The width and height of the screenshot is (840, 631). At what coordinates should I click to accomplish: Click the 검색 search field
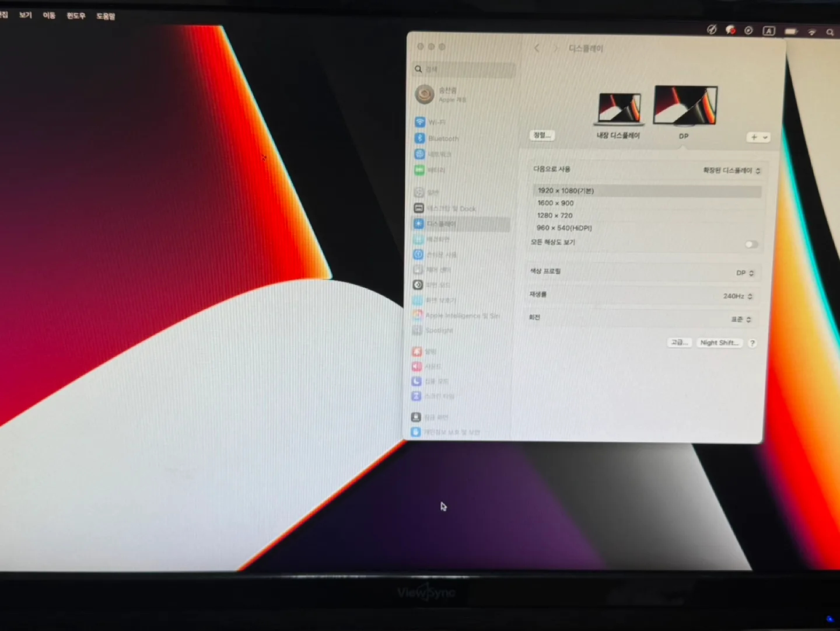click(464, 69)
